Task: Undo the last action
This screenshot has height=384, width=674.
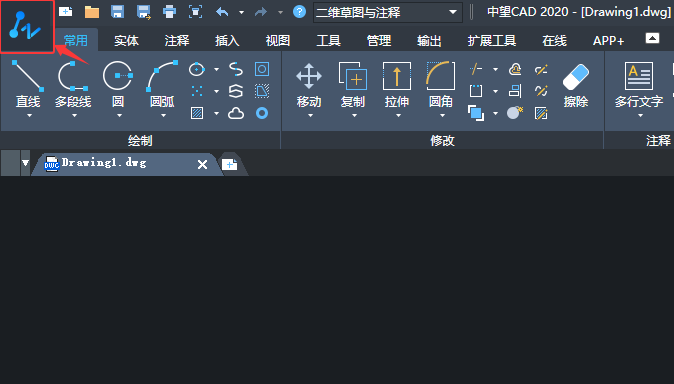Action: click(x=222, y=12)
